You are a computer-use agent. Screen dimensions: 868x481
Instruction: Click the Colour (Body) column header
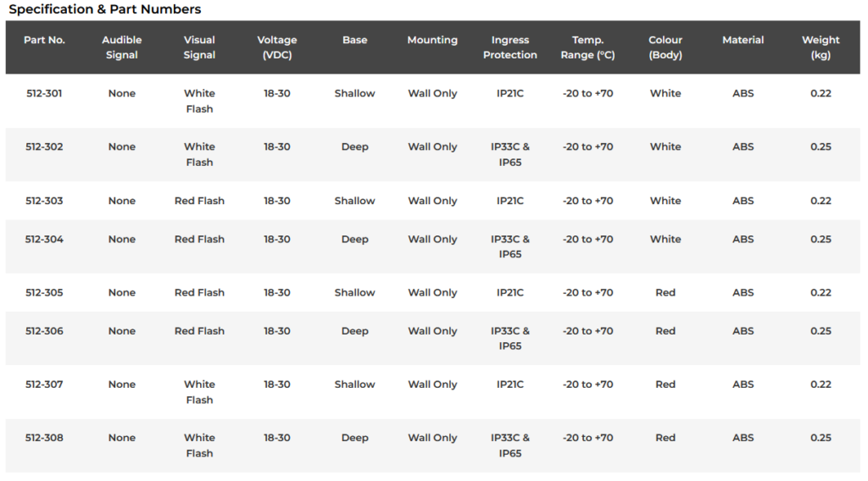point(665,47)
